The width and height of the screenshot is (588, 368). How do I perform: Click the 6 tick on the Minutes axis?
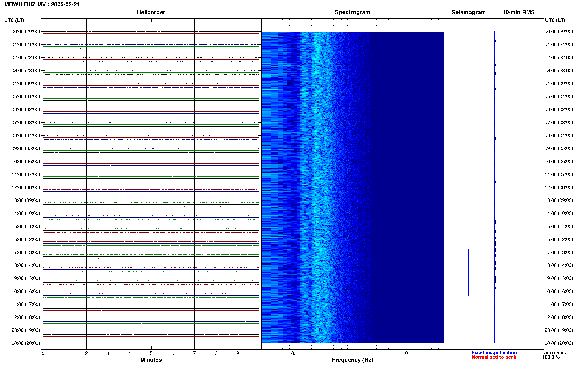coord(173,353)
